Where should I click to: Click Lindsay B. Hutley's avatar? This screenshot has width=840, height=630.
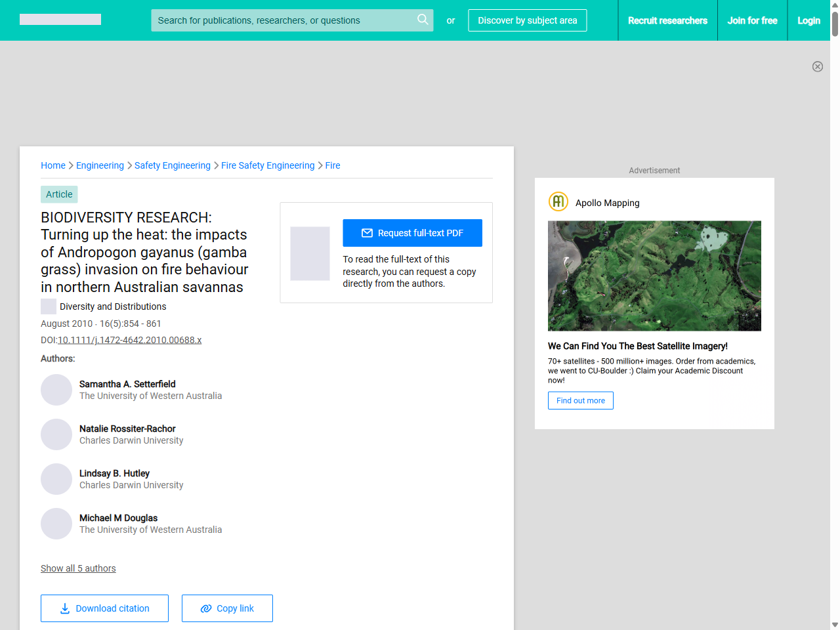click(56, 478)
